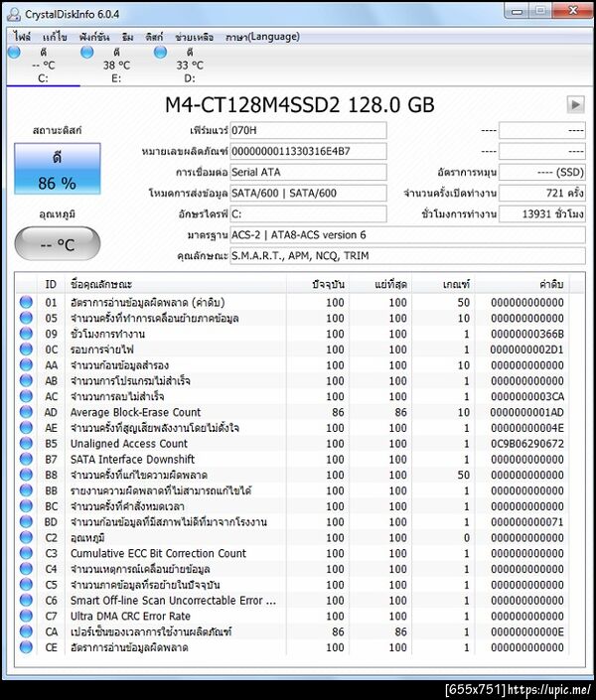Click status orb of SATA Interface Downshift row

tap(26, 459)
